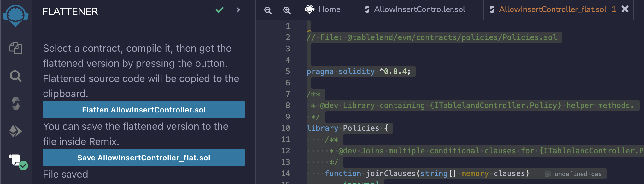Open the File Explorer panel
The height and width of the screenshot is (184, 644).
coord(15,48)
